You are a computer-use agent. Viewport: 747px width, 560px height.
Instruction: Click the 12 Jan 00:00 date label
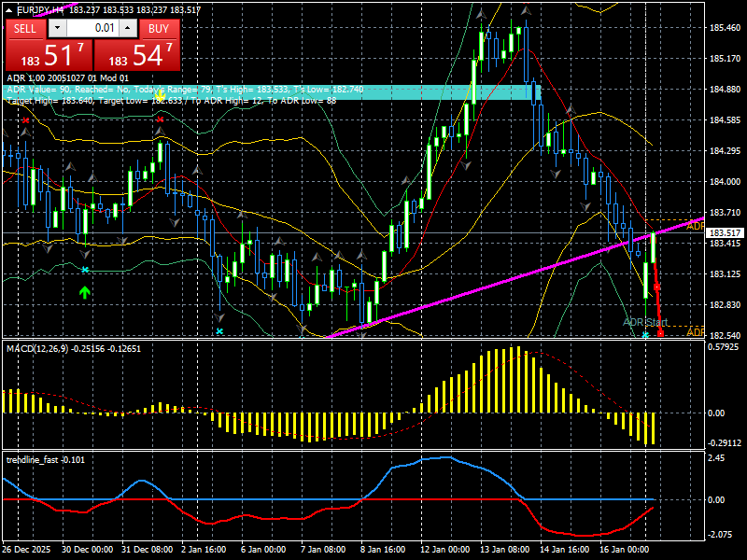(x=444, y=549)
